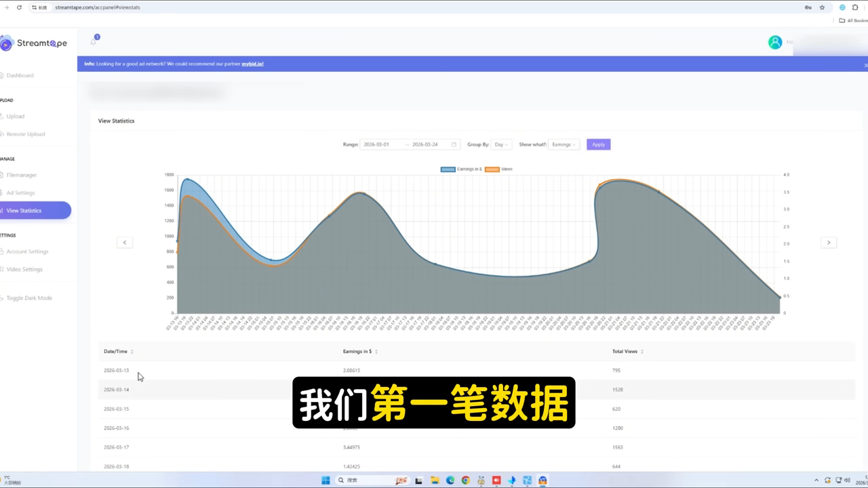Open the Streamtape logo home link
Image resolution: width=868 pixels, height=488 pixels.
point(33,43)
